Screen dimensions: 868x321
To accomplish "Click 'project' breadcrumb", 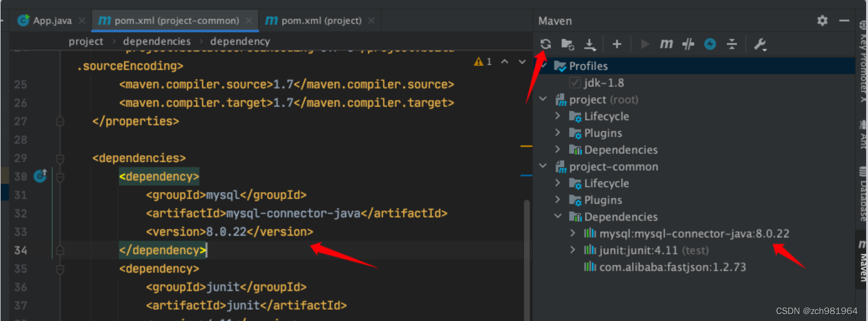I will tap(86, 41).
